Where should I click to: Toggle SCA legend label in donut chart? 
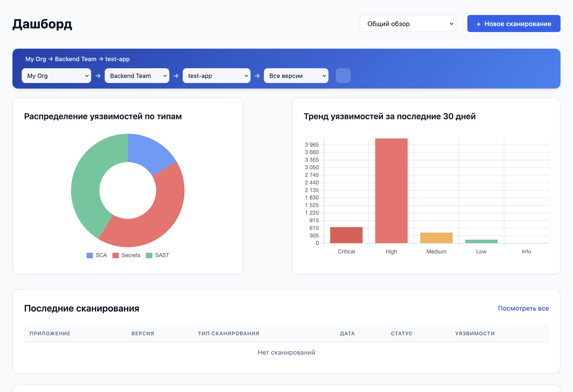pyautogui.click(x=101, y=255)
